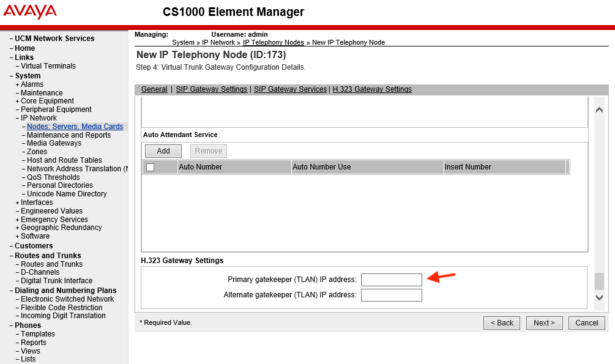The image size is (615, 364).
Task: Open Views under Phones
Action: pos(30,351)
